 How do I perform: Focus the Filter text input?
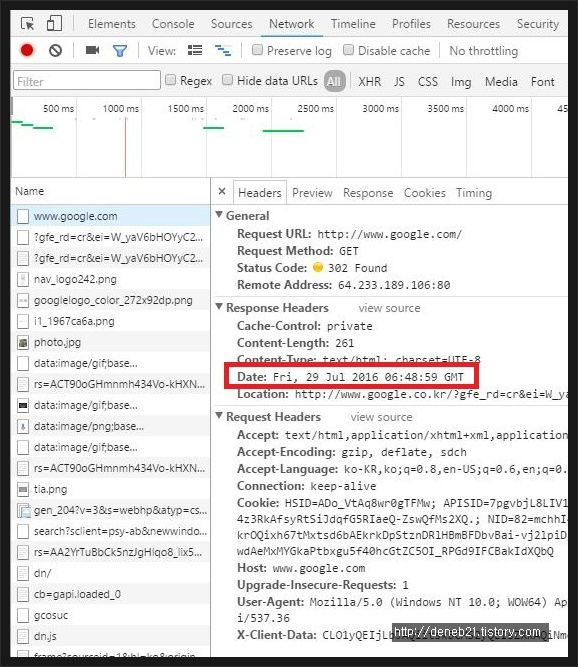87,80
